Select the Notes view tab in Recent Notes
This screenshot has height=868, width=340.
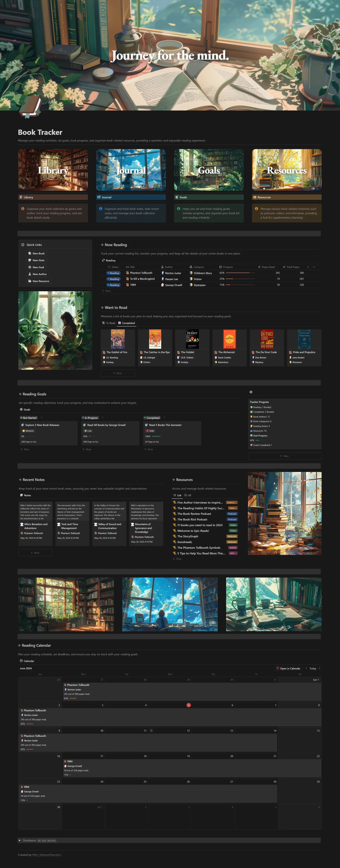click(x=25, y=495)
